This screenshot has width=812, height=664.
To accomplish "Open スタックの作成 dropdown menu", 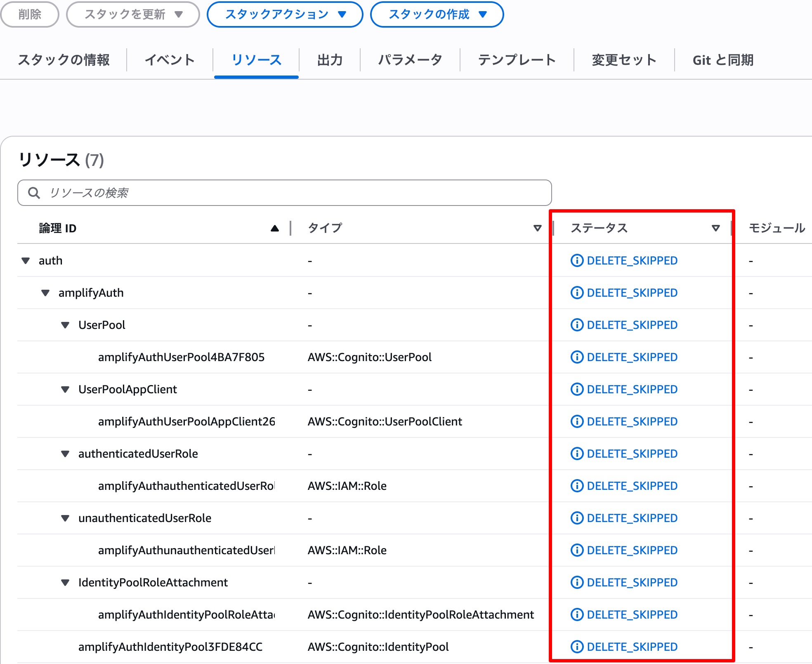I will coord(437,14).
